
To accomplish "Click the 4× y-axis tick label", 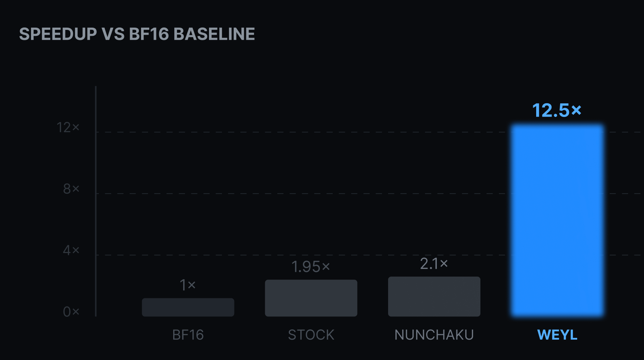I will [x=71, y=250].
